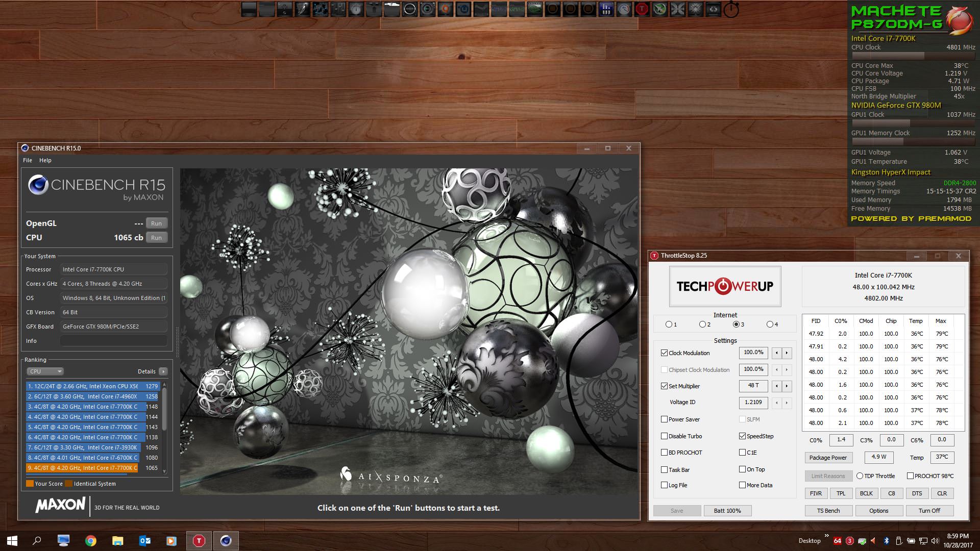Toggle Set Multiplier checkbox
The image size is (980, 551).
pyautogui.click(x=664, y=386)
